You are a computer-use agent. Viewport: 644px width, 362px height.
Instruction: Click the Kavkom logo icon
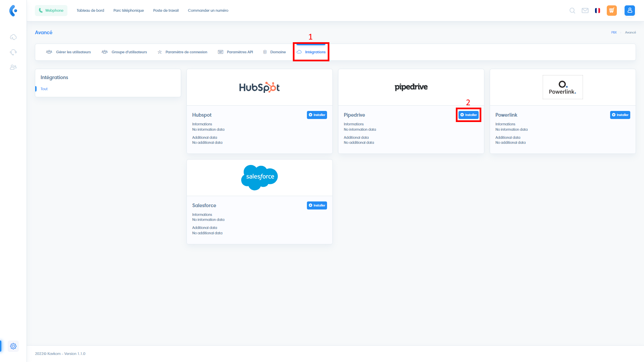coord(13,11)
